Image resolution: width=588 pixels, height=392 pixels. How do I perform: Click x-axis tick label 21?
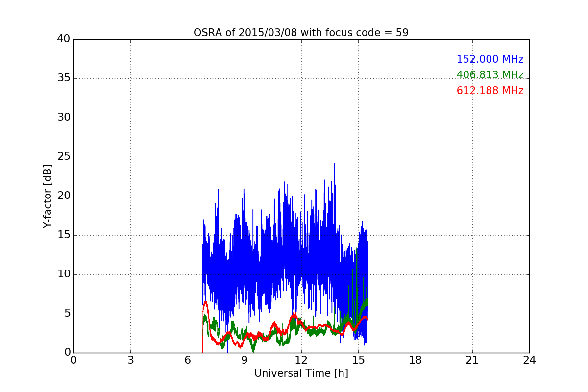click(472, 360)
